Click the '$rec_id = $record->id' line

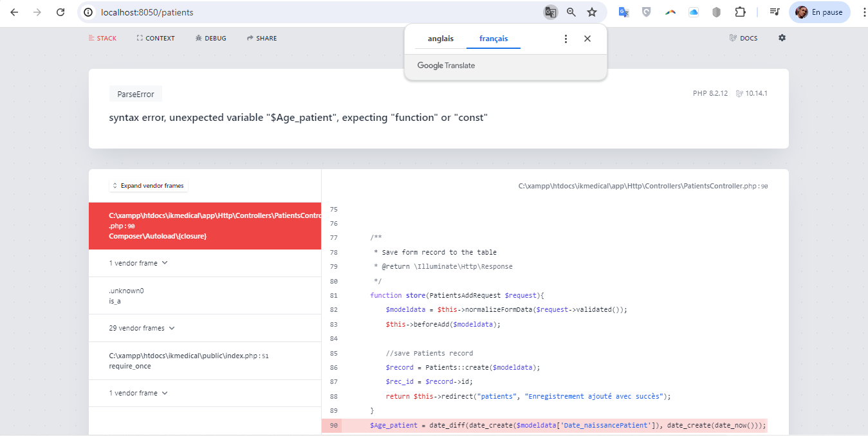pos(429,382)
